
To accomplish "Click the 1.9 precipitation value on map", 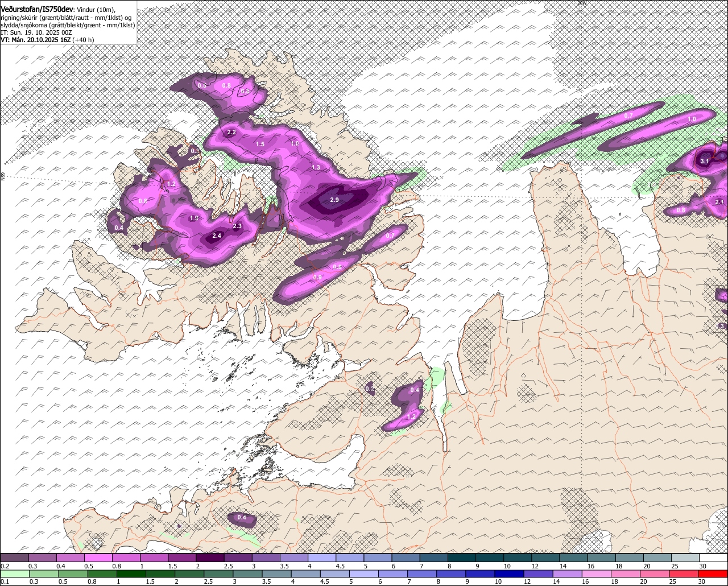I will [x=193, y=218].
